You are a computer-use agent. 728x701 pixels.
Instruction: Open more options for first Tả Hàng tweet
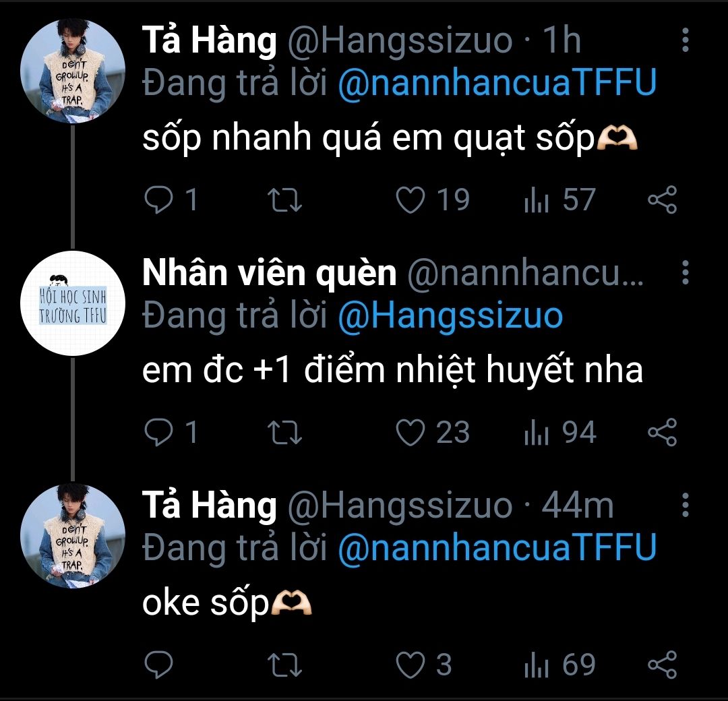pos(686,40)
